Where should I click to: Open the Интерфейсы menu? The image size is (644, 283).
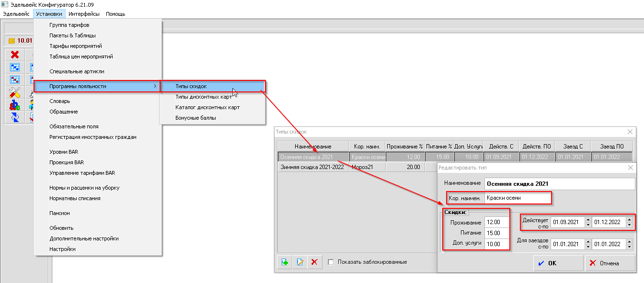click(x=84, y=14)
